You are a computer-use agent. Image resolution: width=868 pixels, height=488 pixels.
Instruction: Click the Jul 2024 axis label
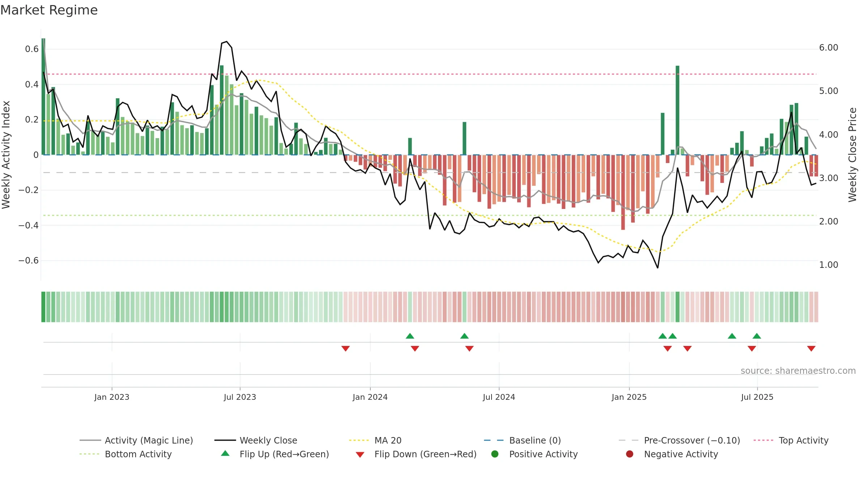[x=499, y=397]
